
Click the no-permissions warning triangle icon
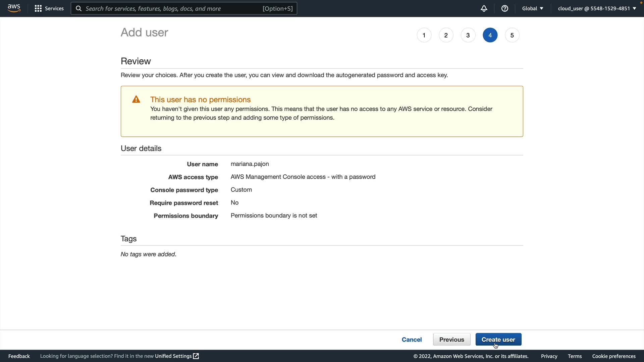point(136,99)
